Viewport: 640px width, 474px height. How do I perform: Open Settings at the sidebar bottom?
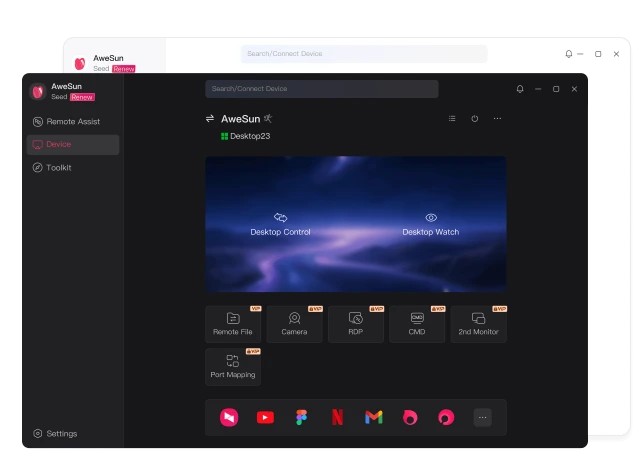[x=55, y=434]
